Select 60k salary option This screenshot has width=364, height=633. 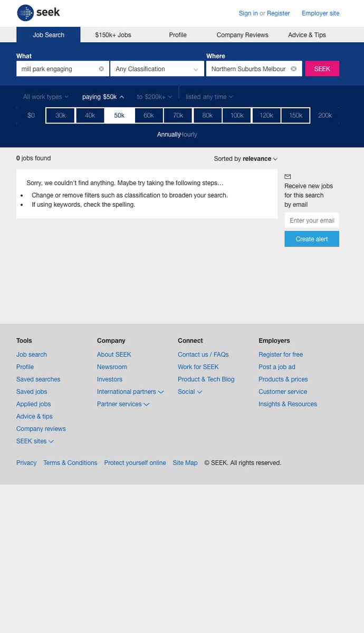coord(149,115)
